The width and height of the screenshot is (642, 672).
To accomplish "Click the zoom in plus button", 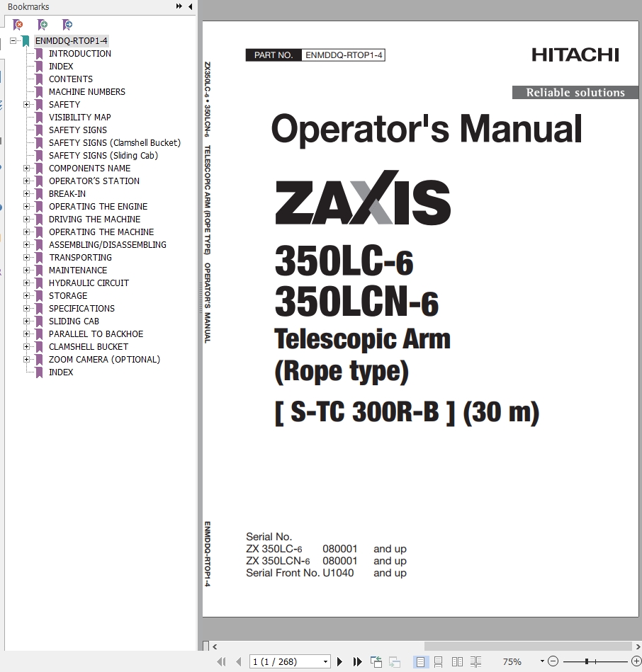I will 636,661.
